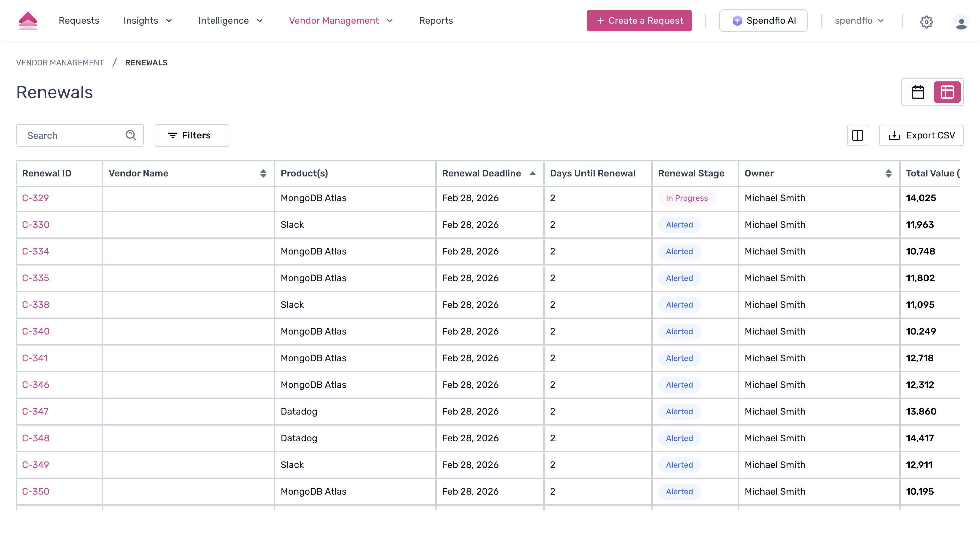
Task: Expand the Insights dropdown menu
Action: tap(148, 20)
